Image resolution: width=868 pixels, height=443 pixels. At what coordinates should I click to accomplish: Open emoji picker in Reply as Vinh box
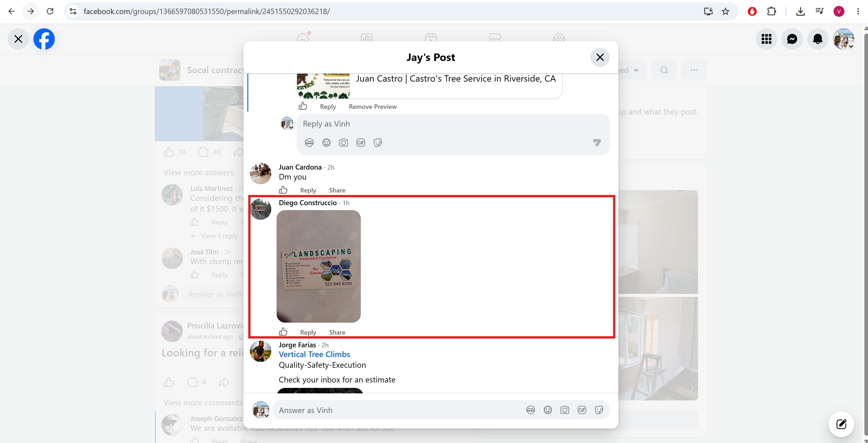[x=326, y=143]
